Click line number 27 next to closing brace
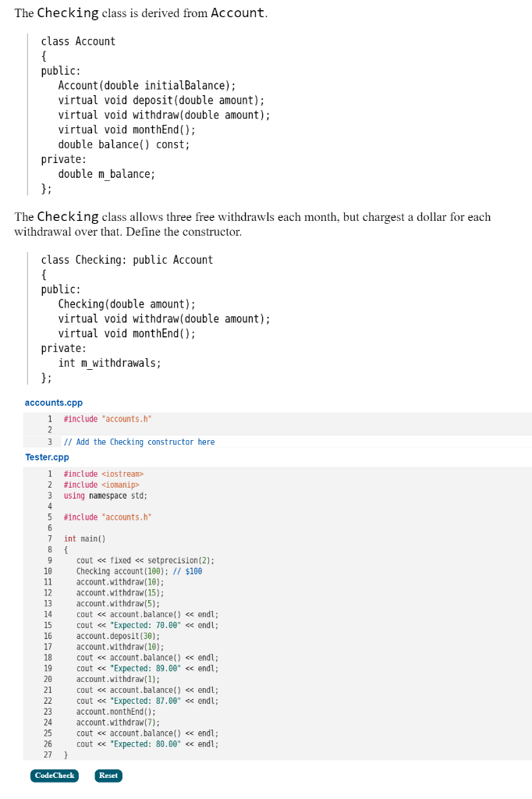The image size is (532, 799). [48, 755]
